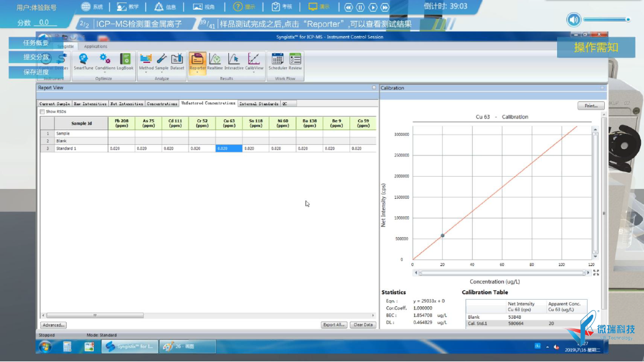Mute sound with the speaker icon
The width and height of the screenshot is (644, 362).
574,20
